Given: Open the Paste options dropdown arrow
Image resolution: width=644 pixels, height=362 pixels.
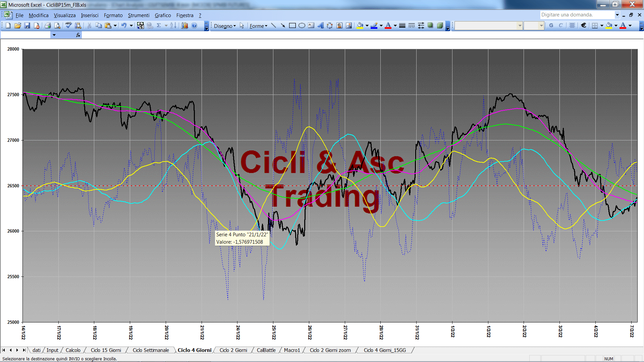Looking at the screenshot, I should 115,25.
